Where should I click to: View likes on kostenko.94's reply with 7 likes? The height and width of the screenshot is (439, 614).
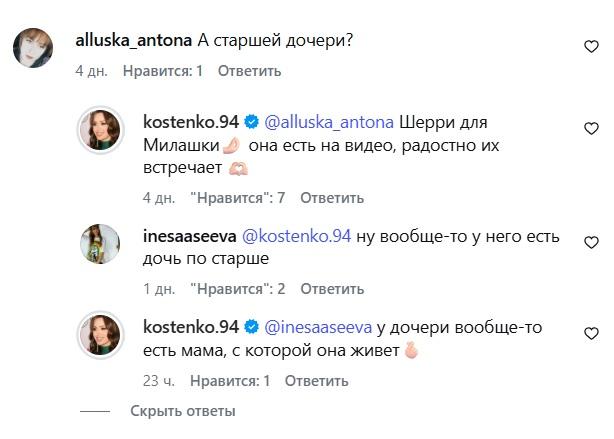coord(238,197)
